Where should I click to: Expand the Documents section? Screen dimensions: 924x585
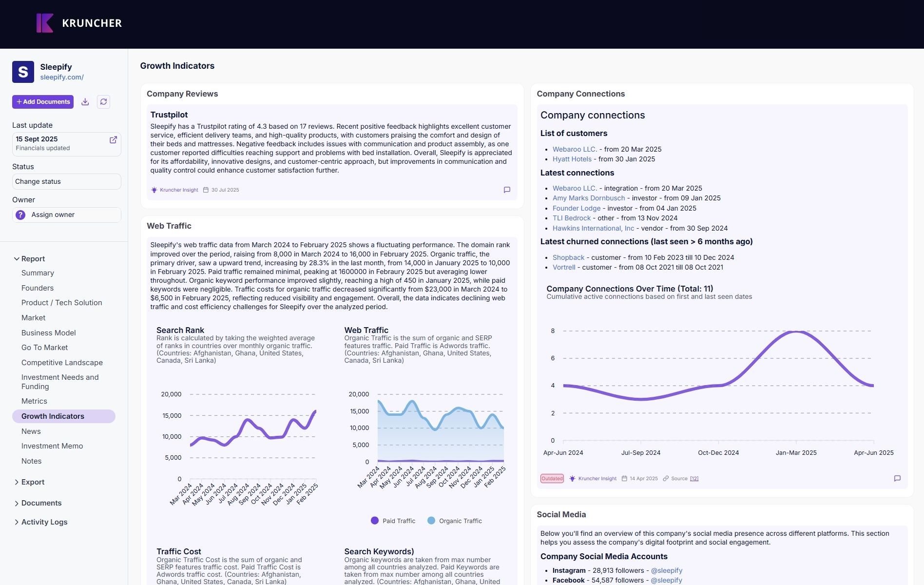[41, 503]
